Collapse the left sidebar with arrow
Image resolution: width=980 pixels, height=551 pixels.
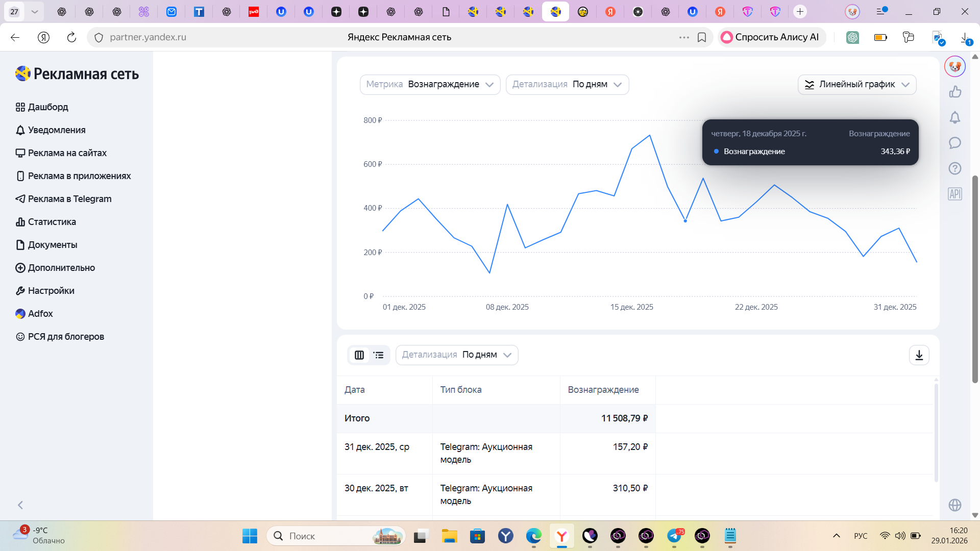point(20,505)
